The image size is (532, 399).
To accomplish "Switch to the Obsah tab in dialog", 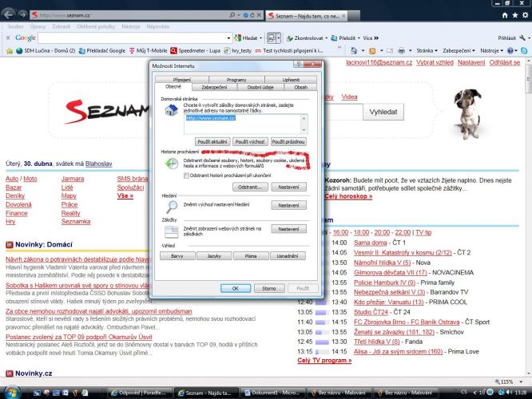I will coord(300,87).
